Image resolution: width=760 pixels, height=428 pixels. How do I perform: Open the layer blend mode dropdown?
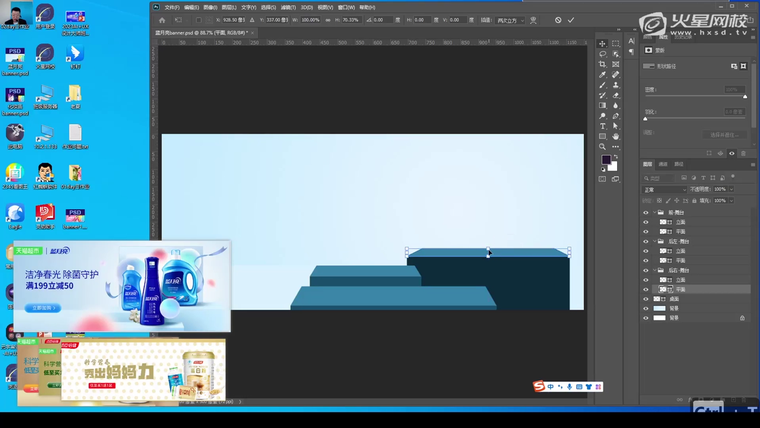pos(664,189)
